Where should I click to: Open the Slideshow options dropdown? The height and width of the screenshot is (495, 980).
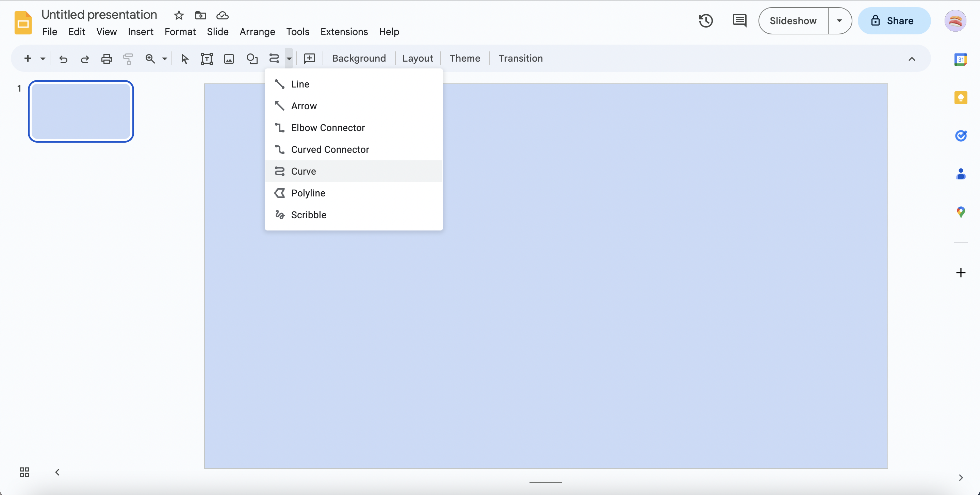[x=839, y=20]
